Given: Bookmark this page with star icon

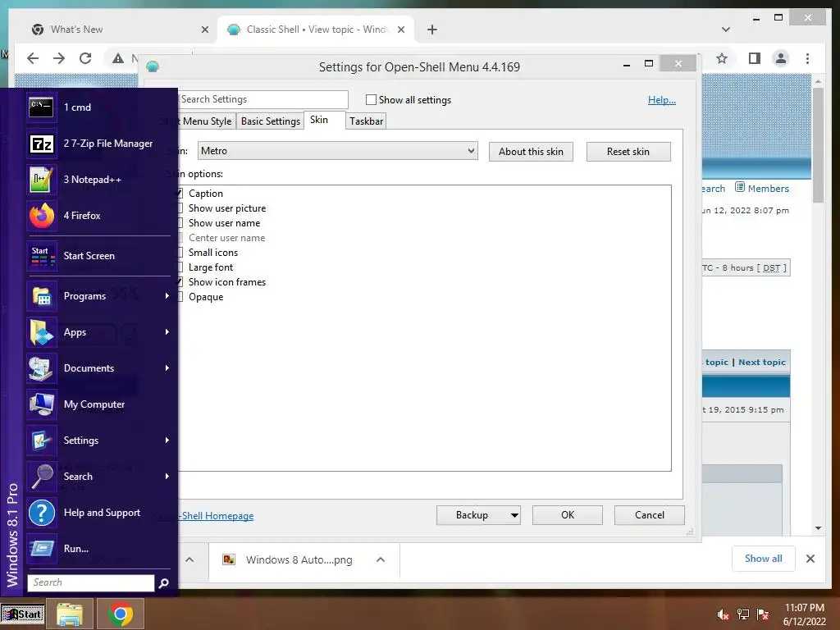Looking at the screenshot, I should pos(722,58).
